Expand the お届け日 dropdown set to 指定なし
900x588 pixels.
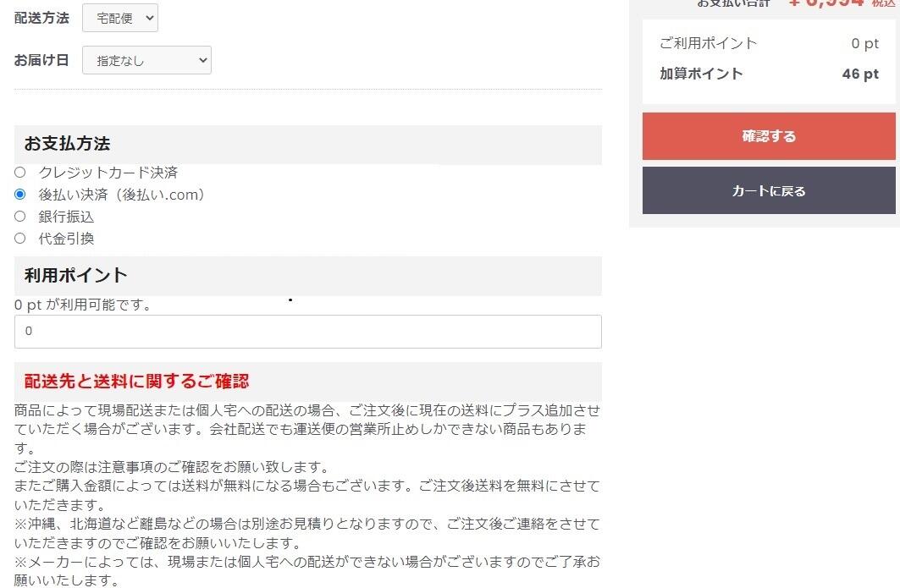coord(147,60)
